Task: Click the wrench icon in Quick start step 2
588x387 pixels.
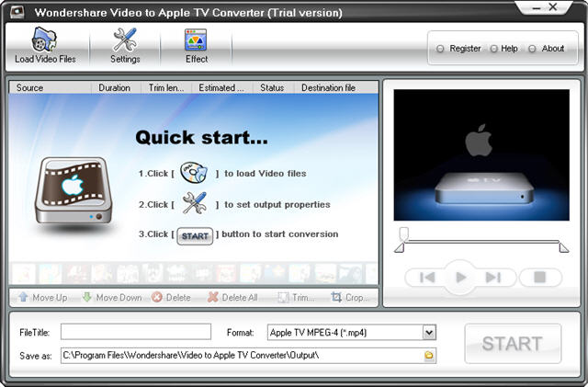Action: [194, 203]
